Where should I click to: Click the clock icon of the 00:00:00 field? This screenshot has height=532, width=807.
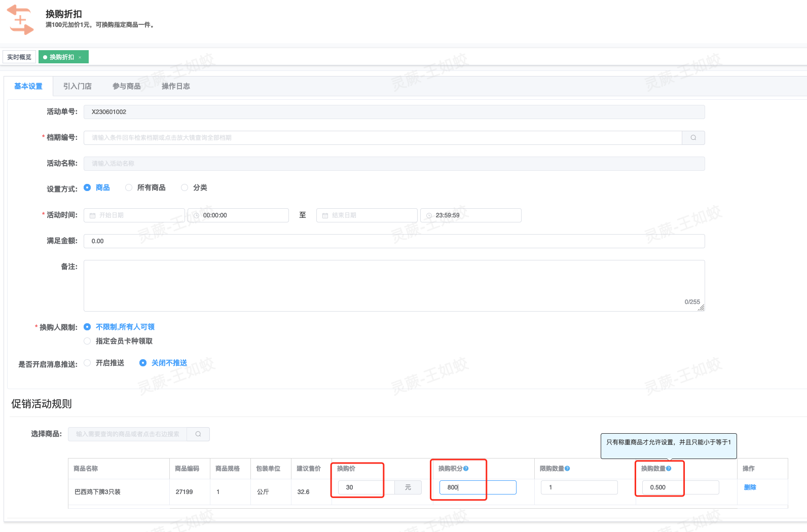[196, 216]
